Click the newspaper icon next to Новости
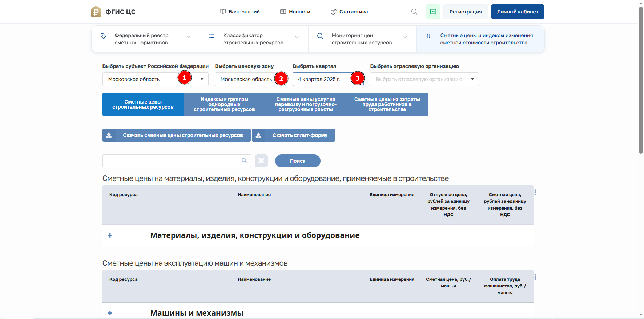The image size is (644, 319). click(x=283, y=12)
